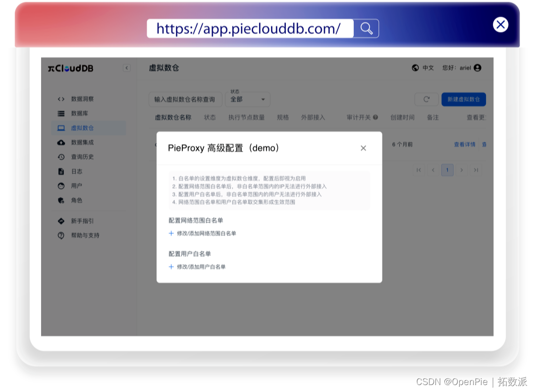The width and height of the screenshot is (535, 392).
Task: Close the overlay with the round X button
Action: click(x=500, y=25)
